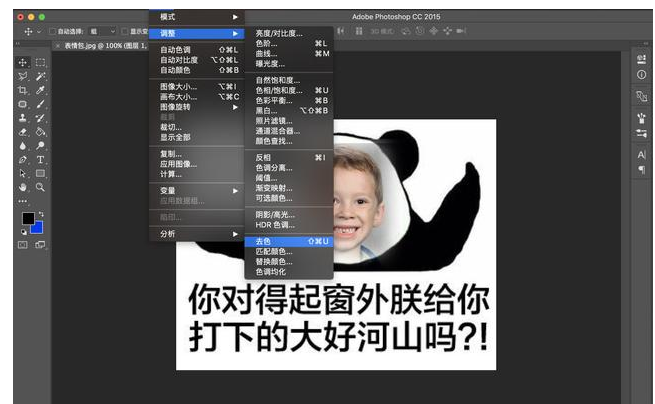Choose 去色 in the adjustments submenu
The width and height of the screenshot is (655, 404).
289,241
